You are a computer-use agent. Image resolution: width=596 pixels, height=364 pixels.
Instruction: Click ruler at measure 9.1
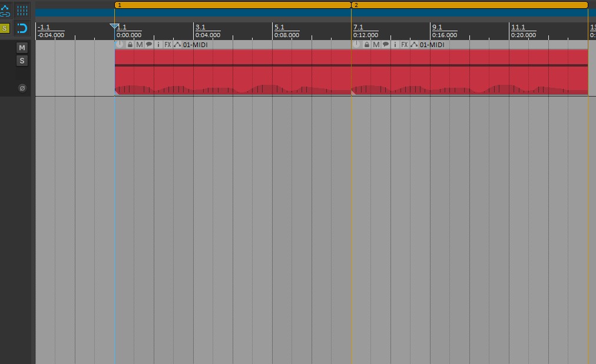[x=437, y=27]
